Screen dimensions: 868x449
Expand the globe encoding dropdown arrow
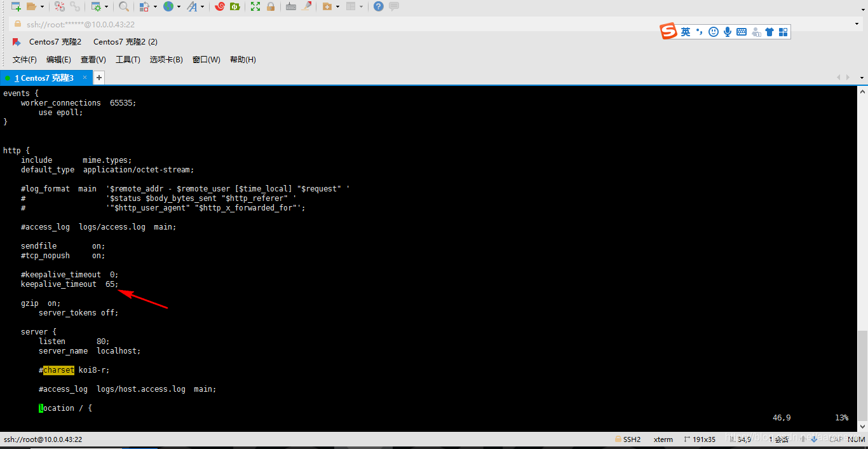[179, 6]
